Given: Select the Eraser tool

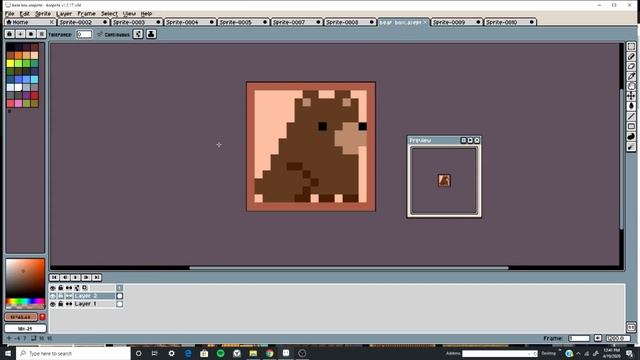Looking at the screenshot, I should (631, 66).
